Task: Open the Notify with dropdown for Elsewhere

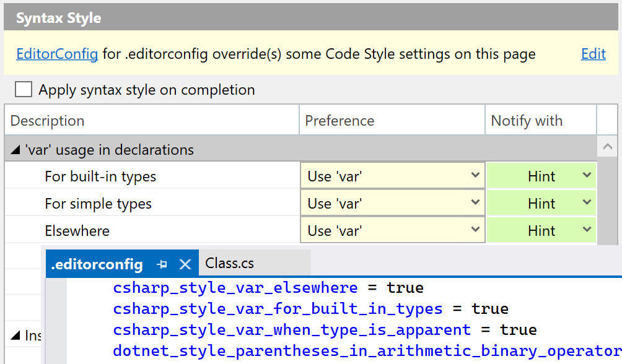Action: click(586, 230)
